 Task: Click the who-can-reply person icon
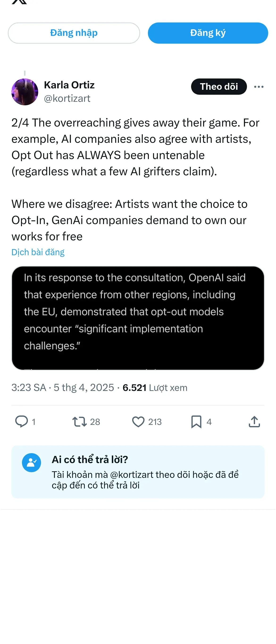coord(32,463)
